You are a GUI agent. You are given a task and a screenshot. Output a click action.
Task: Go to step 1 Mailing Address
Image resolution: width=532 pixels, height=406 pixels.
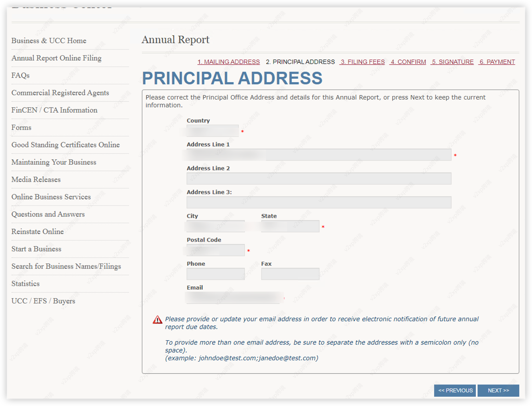click(x=228, y=62)
